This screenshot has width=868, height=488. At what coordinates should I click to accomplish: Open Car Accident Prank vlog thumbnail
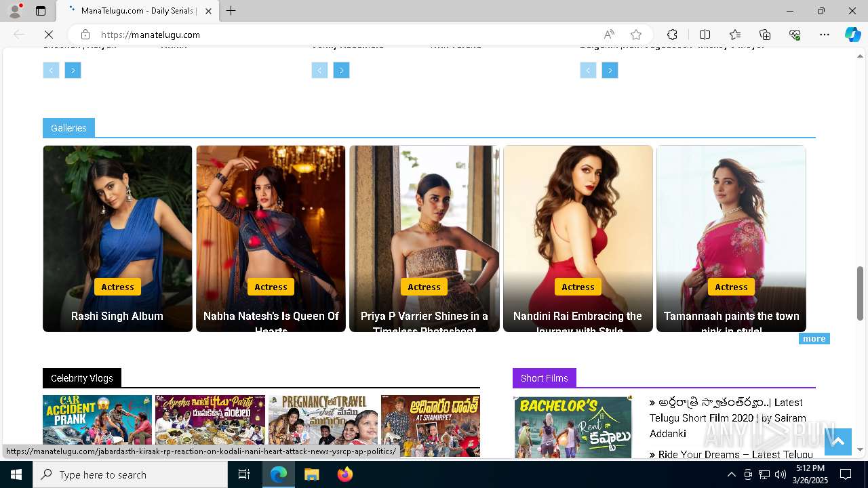tap(97, 426)
